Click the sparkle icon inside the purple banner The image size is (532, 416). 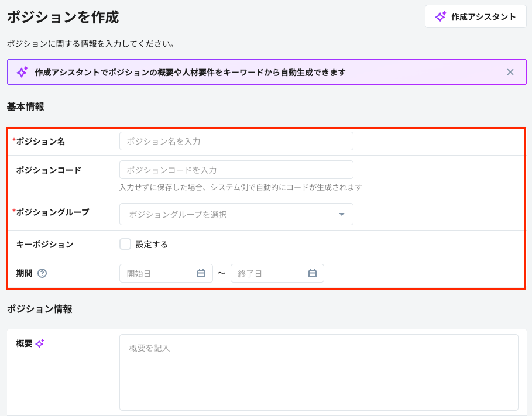point(22,71)
